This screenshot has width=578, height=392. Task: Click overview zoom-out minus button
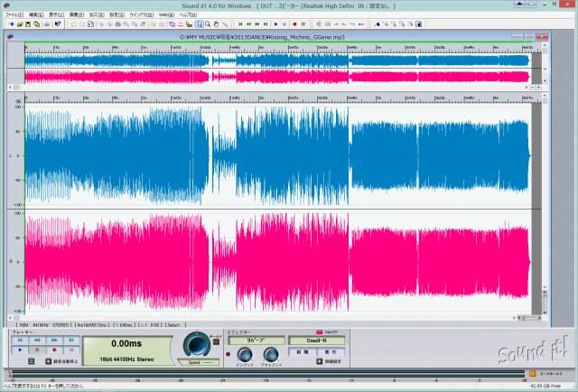click(532, 88)
